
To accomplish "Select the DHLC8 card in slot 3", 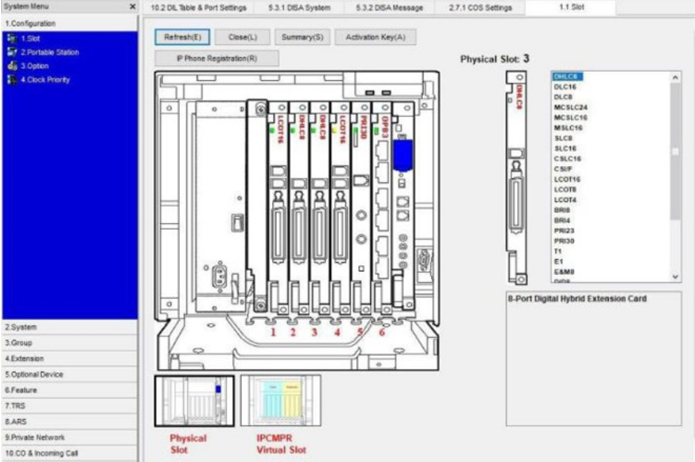I will pos(320,206).
